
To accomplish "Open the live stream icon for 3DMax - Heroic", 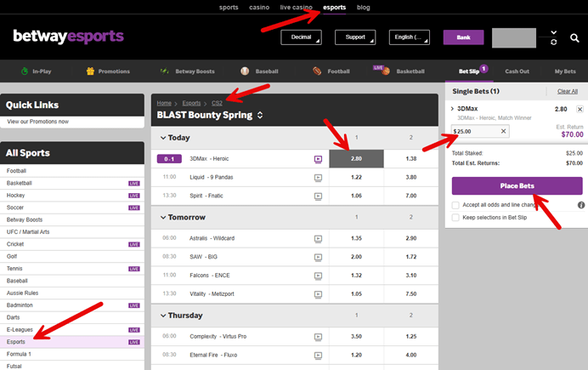I will click(x=318, y=158).
